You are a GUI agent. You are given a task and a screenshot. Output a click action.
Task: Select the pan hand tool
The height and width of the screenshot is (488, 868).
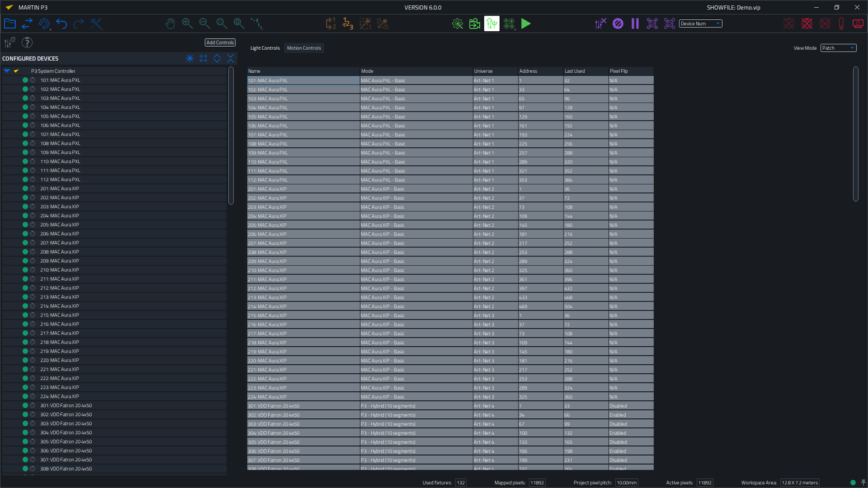(171, 23)
